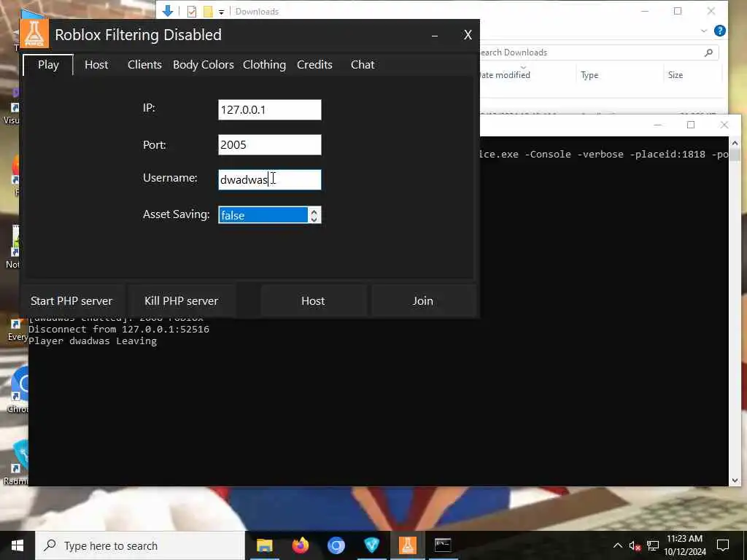Click the search magnifier in Downloads window
The width and height of the screenshot is (747, 560).
click(708, 52)
